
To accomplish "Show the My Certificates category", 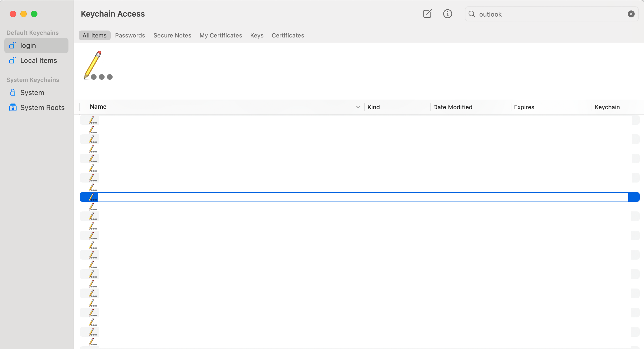I will pyautogui.click(x=221, y=35).
